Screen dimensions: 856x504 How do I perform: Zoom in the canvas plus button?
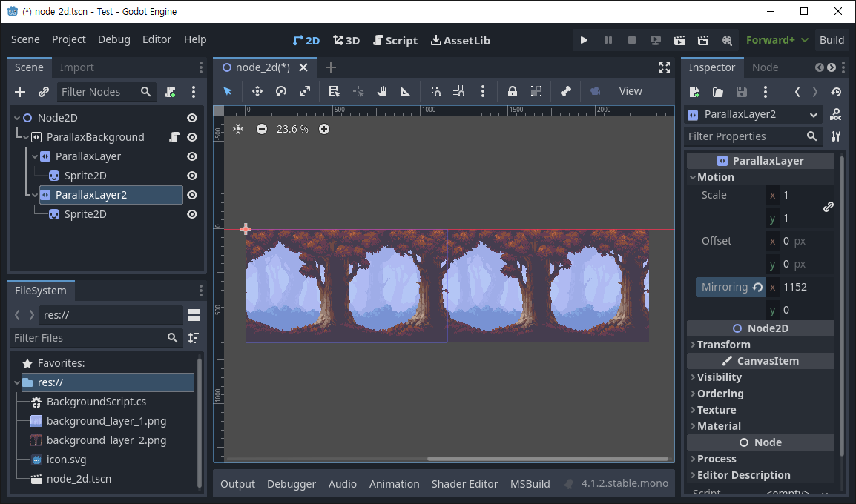(323, 129)
